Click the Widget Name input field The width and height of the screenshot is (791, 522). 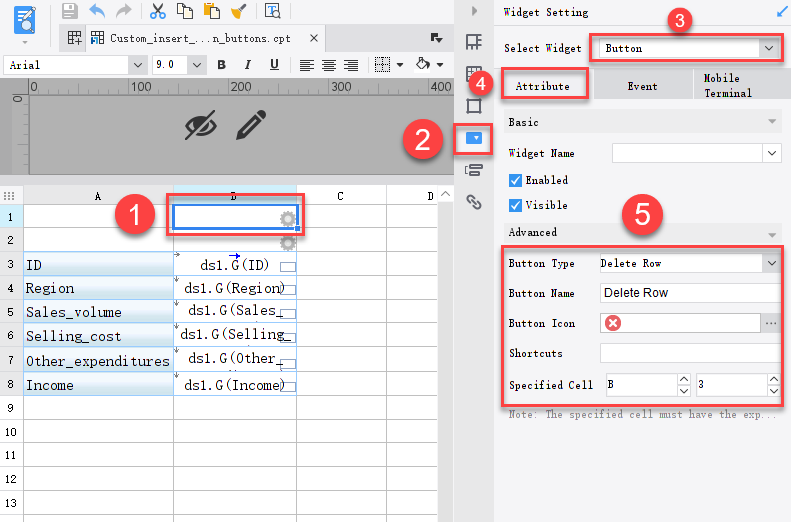(x=687, y=153)
